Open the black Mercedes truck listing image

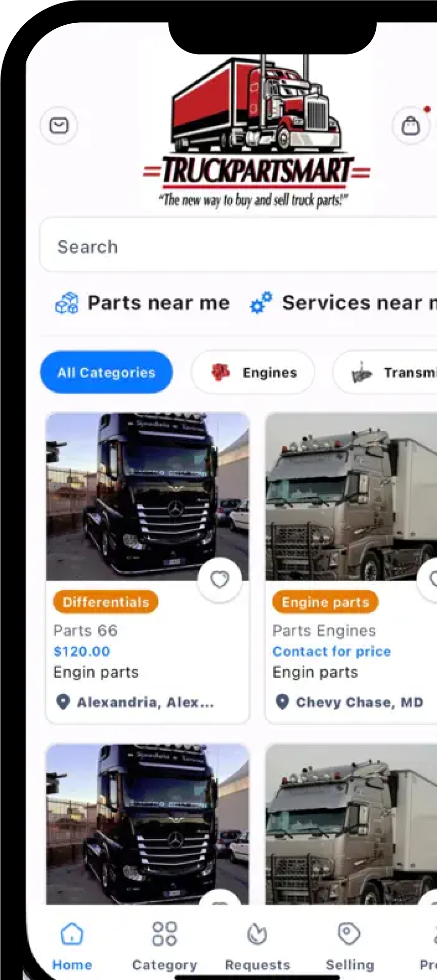pyautogui.click(x=148, y=497)
